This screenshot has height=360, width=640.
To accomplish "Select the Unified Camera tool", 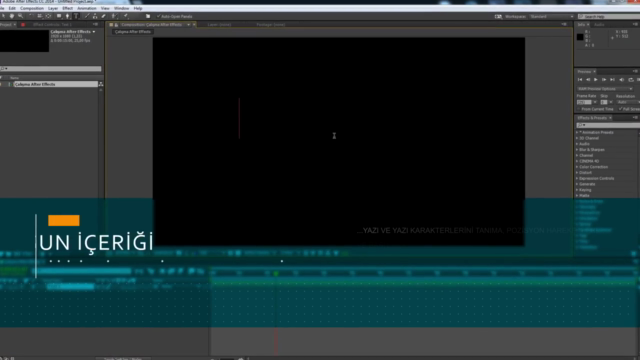I will [40, 16].
